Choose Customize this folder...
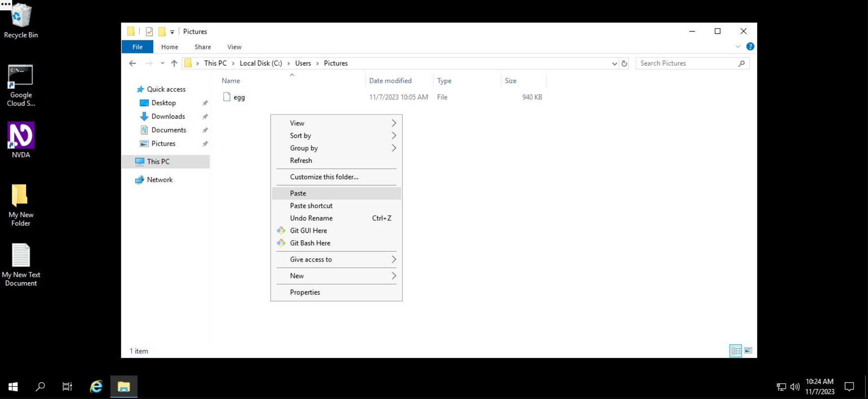 (x=337, y=177)
